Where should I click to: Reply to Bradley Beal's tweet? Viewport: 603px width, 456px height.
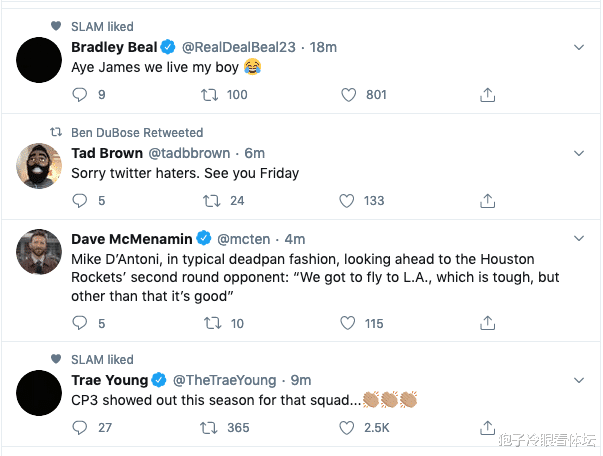pyautogui.click(x=81, y=95)
